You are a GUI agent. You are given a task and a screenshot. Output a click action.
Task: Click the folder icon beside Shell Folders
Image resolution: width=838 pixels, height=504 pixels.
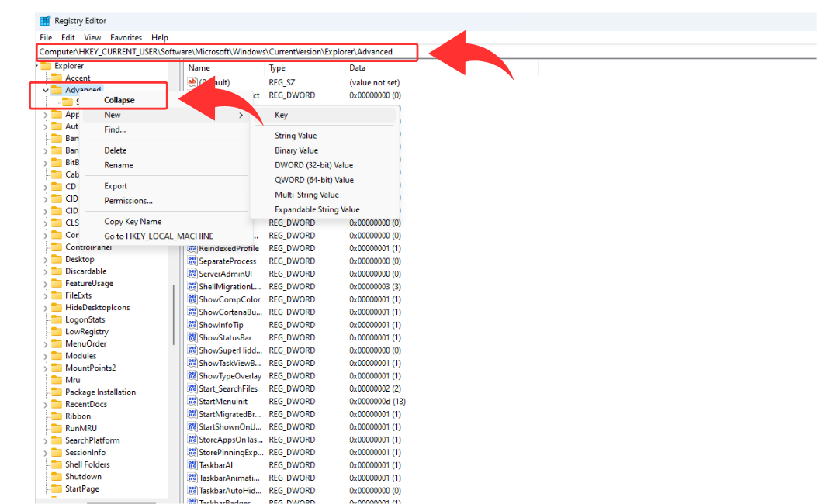pyautogui.click(x=56, y=464)
